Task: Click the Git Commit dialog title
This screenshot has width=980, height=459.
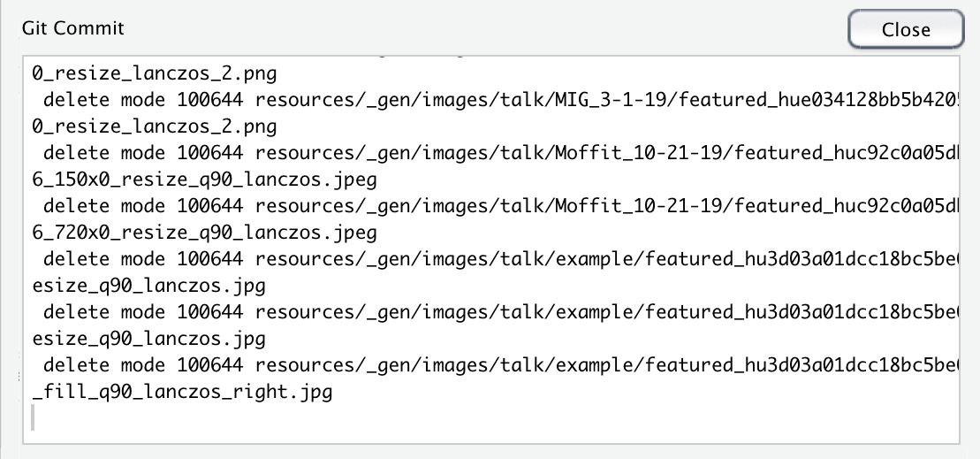Action: (73, 28)
